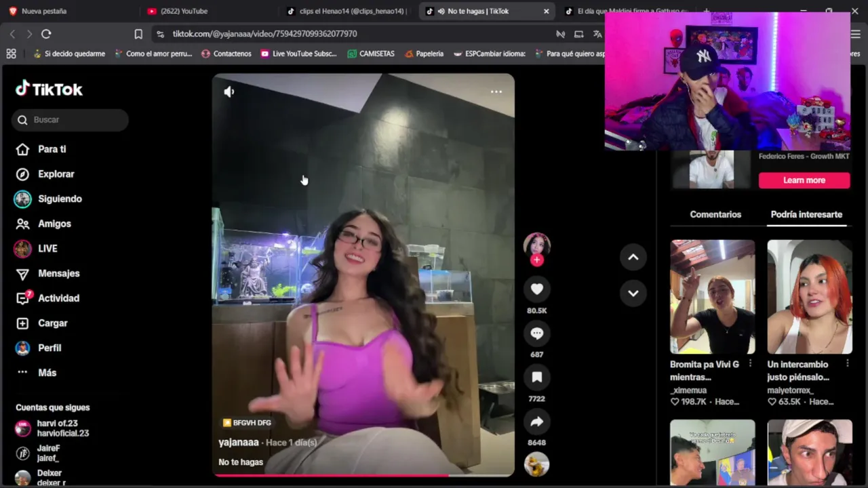Click the TikTok logo

pyautogui.click(x=49, y=89)
